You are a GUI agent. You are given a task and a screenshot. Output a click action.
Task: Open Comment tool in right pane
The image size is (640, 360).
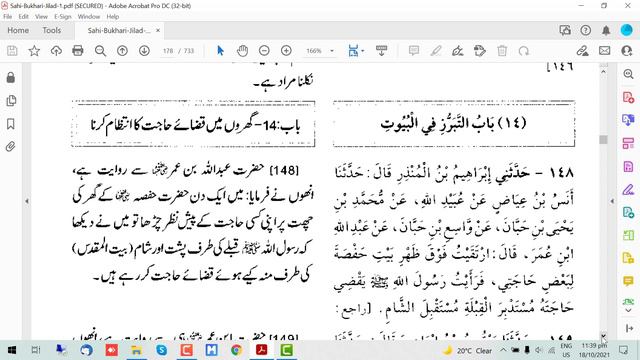[x=628, y=281]
